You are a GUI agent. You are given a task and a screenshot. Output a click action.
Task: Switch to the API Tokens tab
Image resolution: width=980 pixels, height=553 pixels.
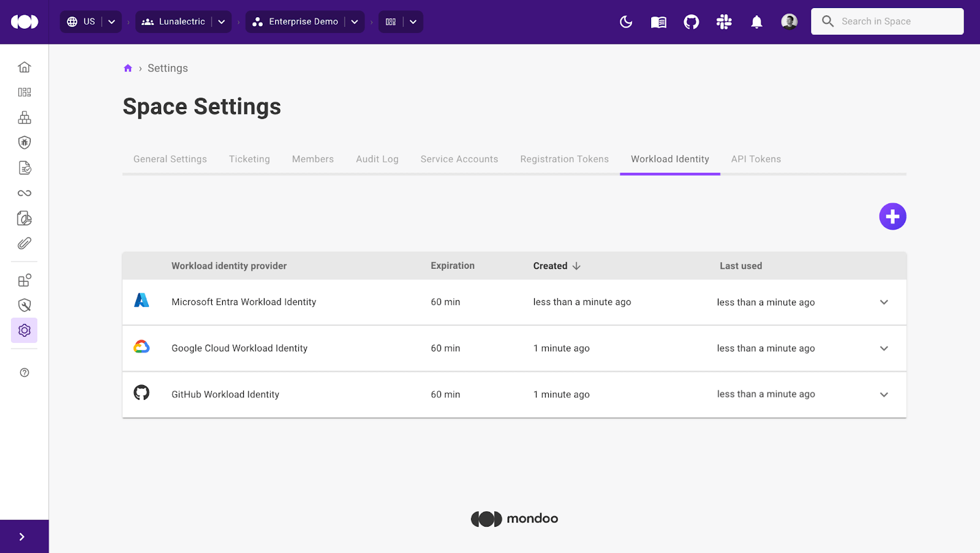click(x=756, y=159)
